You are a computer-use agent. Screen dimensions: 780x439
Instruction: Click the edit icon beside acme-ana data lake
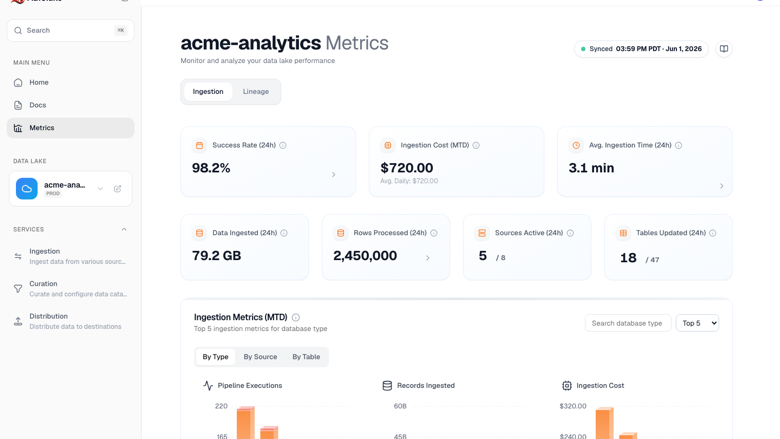(117, 189)
